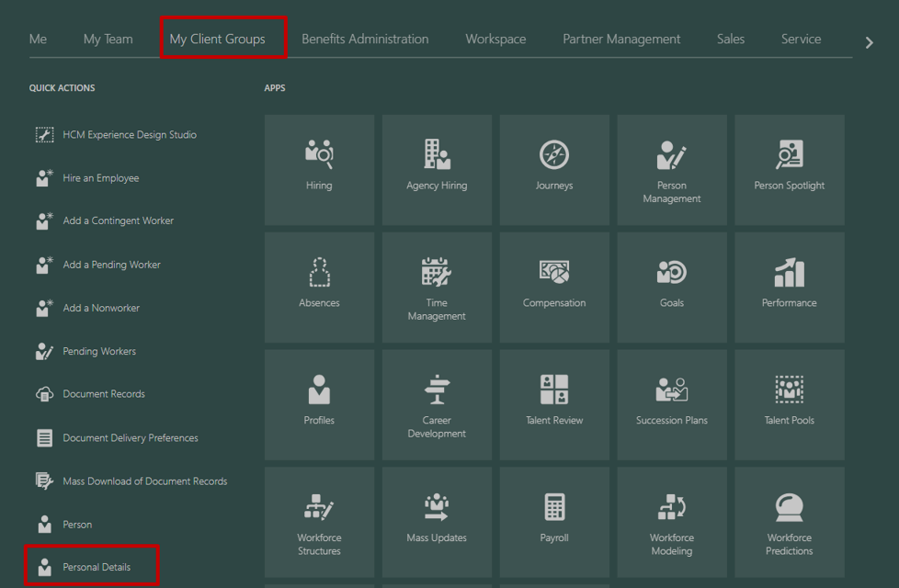This screenshot has width=899, height=588.
Task: Expand more navigation tabs with the right arrow
Action: coord(869,41)
